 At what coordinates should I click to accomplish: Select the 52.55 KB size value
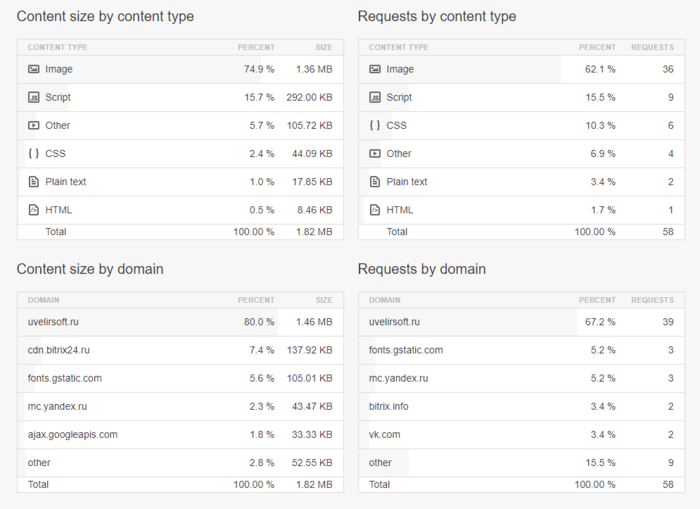tap(312, 463)
